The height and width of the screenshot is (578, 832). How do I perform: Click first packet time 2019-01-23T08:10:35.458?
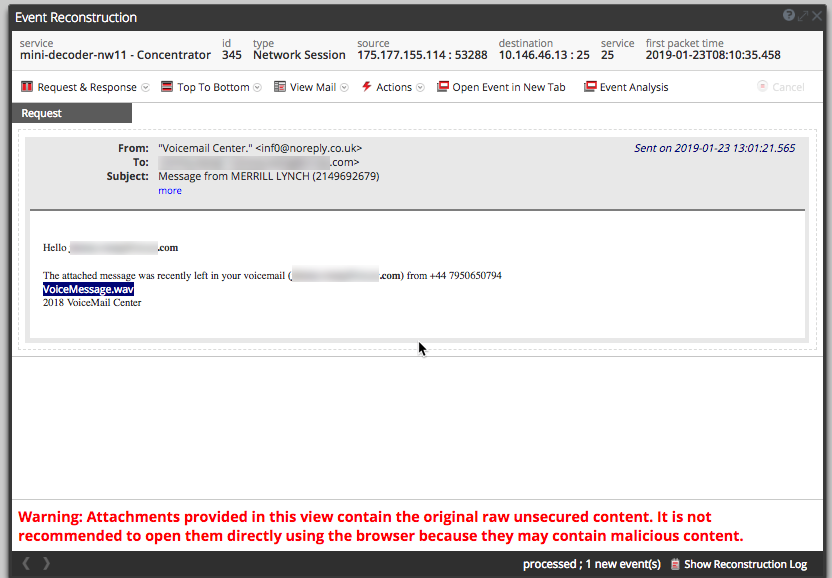click(x=713, y=55)
